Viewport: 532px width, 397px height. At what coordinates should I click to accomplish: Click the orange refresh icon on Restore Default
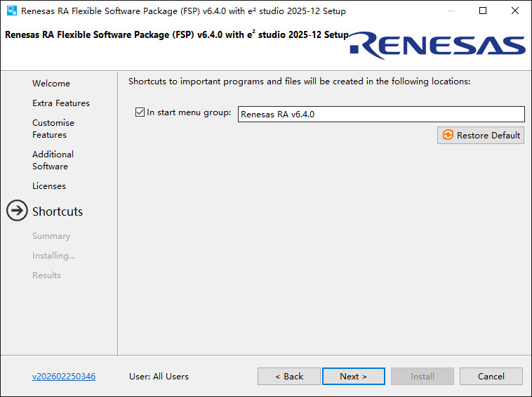[x=448, y=135]
